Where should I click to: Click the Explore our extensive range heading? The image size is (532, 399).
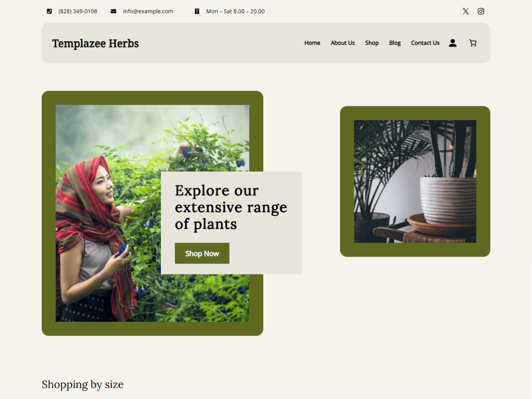point(231,207)
